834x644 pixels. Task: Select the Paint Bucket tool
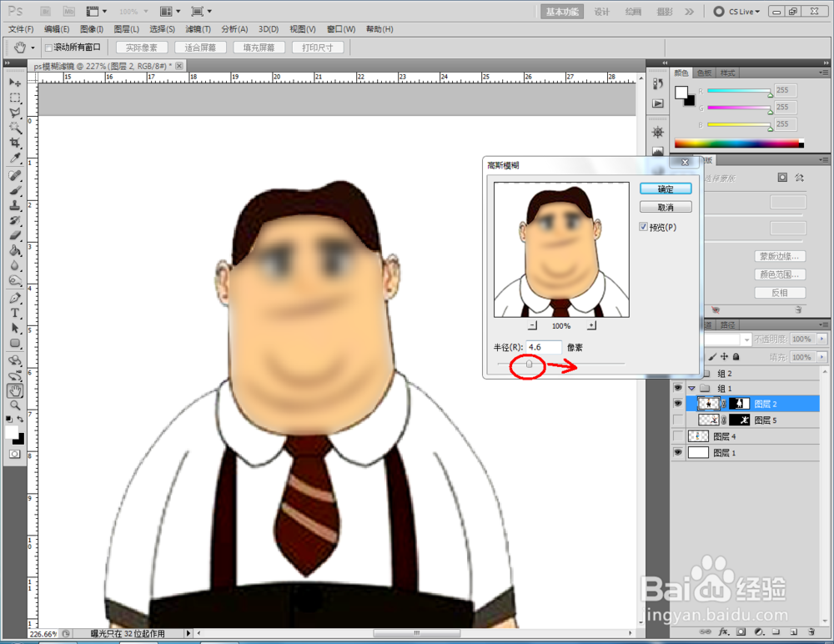pyautogui.click(x=15, y=251)
